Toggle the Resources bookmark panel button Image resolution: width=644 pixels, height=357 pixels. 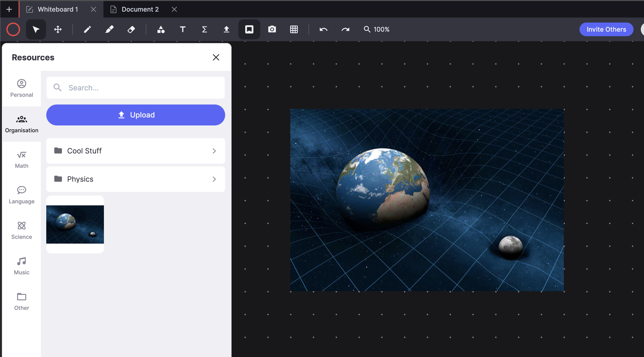coord(249,29)
